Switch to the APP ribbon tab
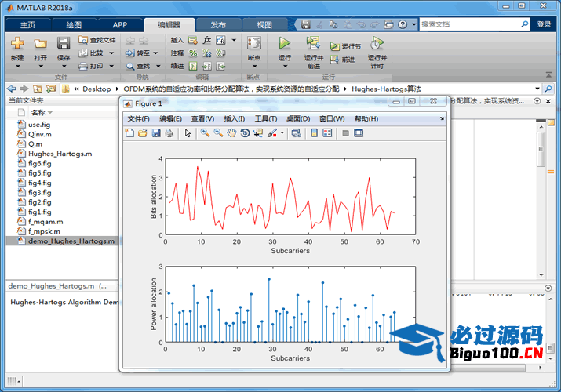Viewport: 561px width, 392px height. pyautogui.click(x=120, y=24)
